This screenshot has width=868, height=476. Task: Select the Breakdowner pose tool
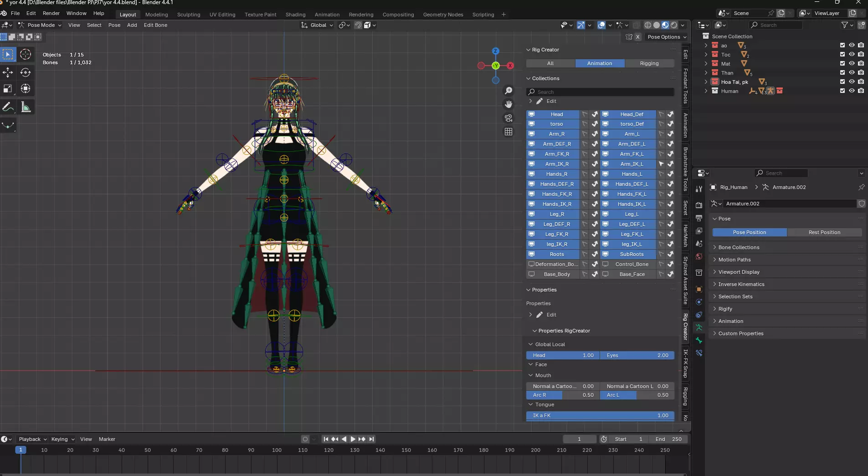(8, 125)
